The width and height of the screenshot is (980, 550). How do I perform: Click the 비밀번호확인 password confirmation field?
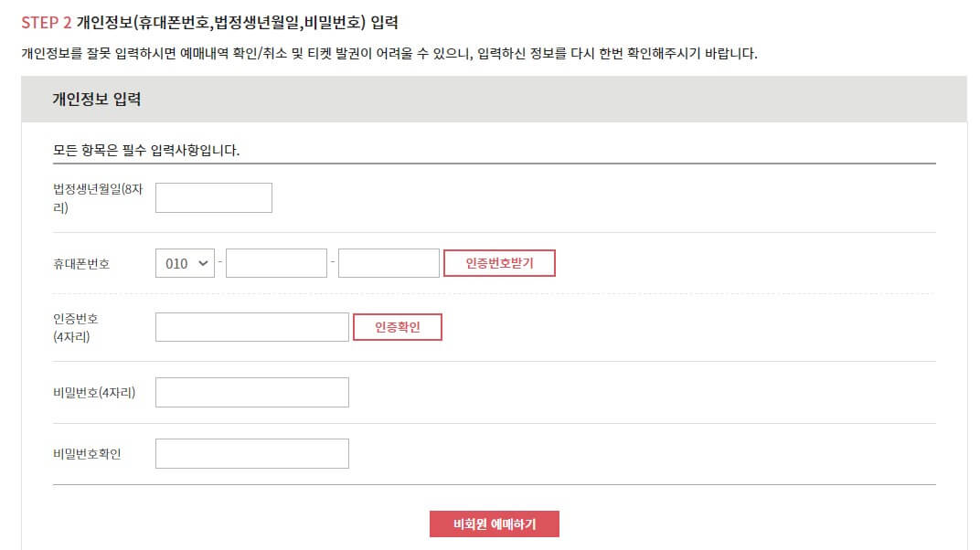[x=250, y=453]
